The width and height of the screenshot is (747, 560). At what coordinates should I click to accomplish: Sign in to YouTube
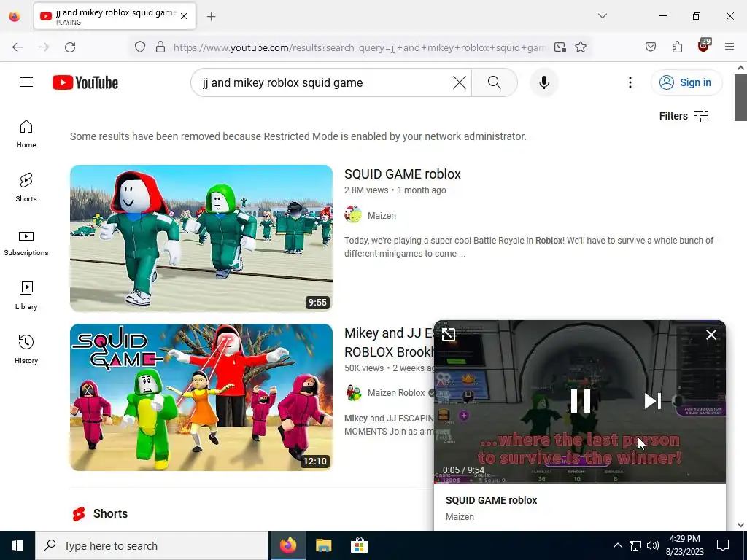(686, 82)
